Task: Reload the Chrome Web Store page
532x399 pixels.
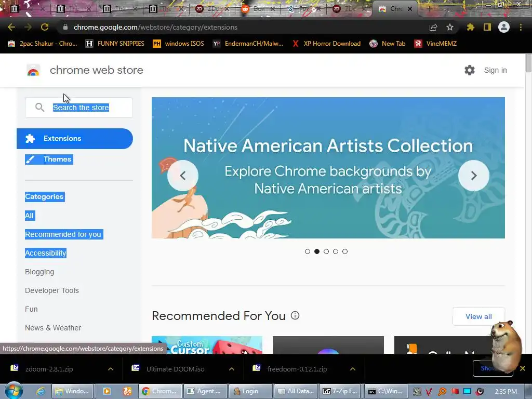Action: pos(45,27)
